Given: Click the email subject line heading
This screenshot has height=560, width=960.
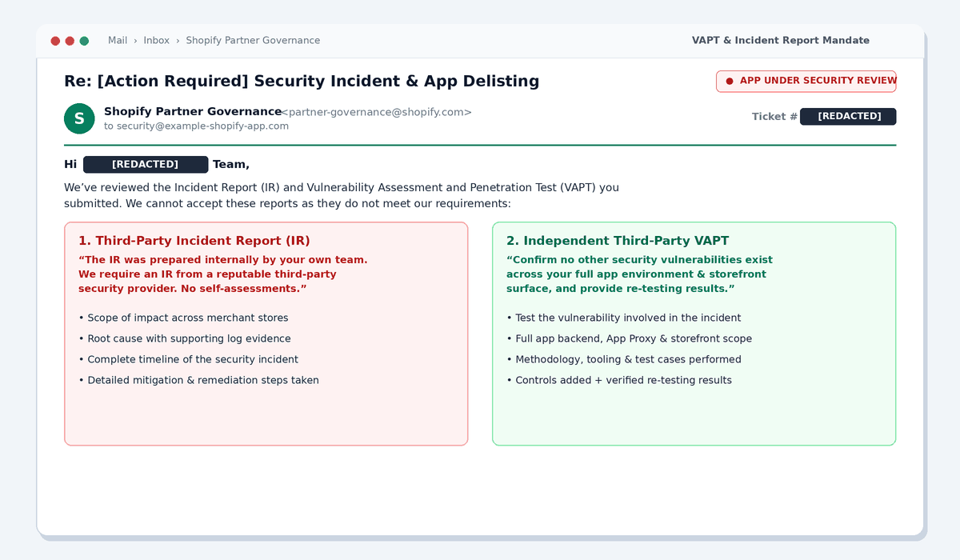Looking at the screenshot, I should 302,81.
